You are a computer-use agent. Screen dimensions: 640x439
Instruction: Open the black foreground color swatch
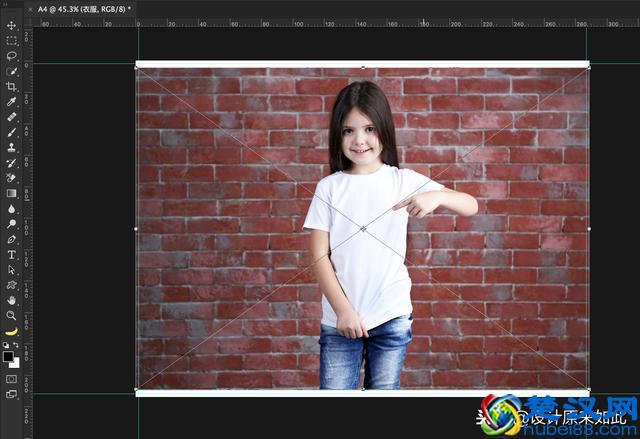tap(8, 355)
